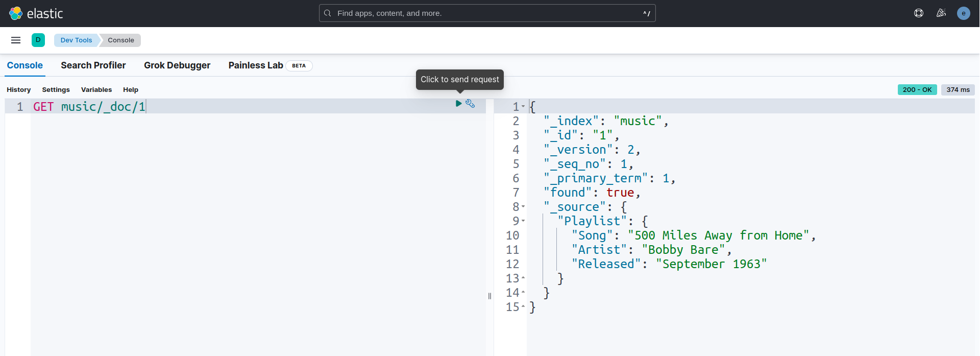Collapse the _source fold on line 8
Viewport: 980px width, 356px height.
(523, 206)
